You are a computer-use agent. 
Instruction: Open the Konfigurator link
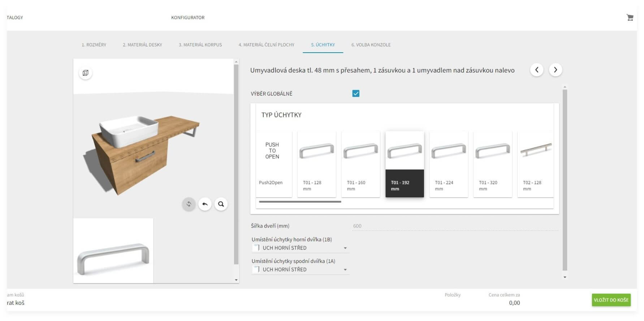(188, 18)
